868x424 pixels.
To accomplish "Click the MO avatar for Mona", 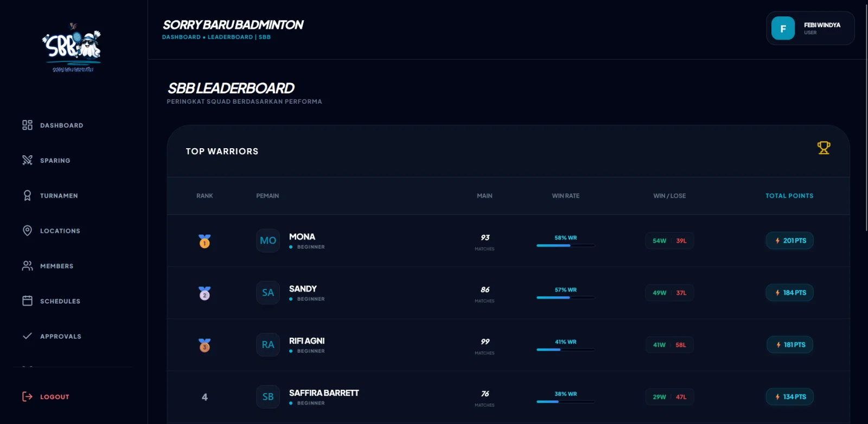I will [268, 241].
